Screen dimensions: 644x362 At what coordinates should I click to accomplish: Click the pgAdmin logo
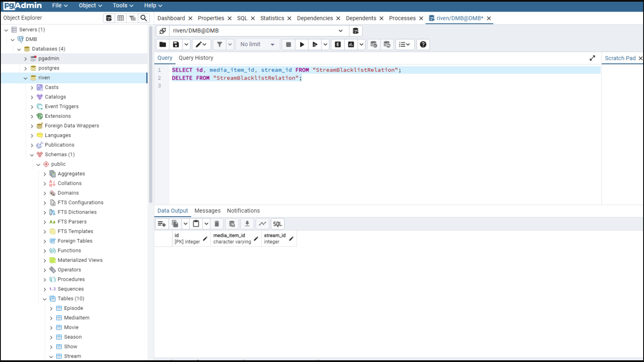click(x=22, y=6)
